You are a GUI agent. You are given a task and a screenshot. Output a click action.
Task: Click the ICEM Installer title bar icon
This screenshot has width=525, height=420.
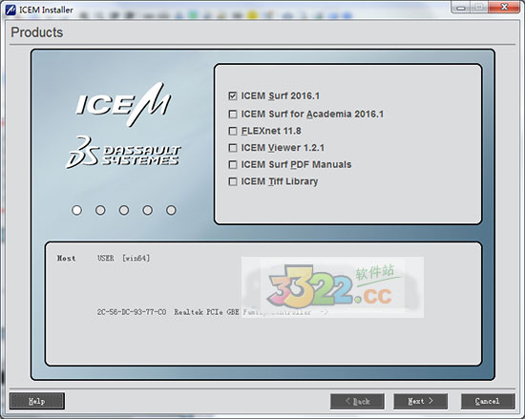coord(10,10)
